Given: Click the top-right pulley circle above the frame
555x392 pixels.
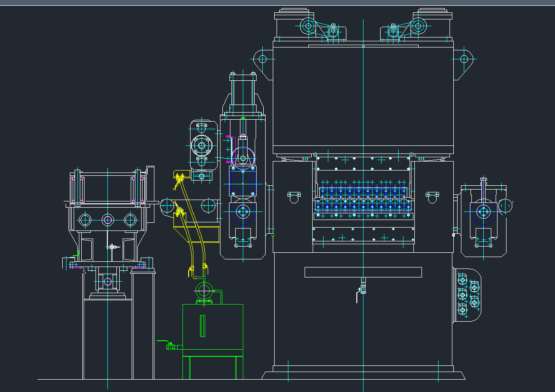Looking at the screenshot, I should pyautogui.click(x=418, y=26).
